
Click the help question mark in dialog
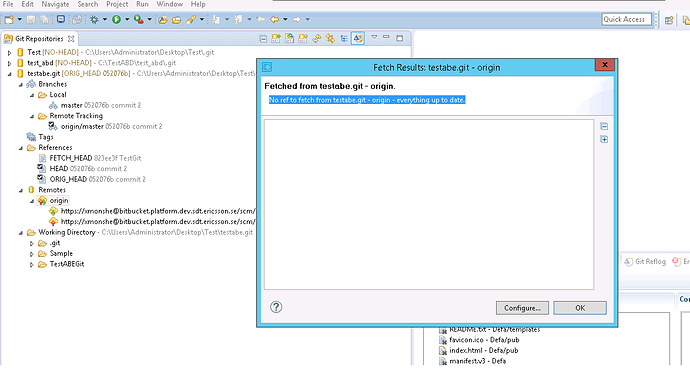tap(276, 307)
